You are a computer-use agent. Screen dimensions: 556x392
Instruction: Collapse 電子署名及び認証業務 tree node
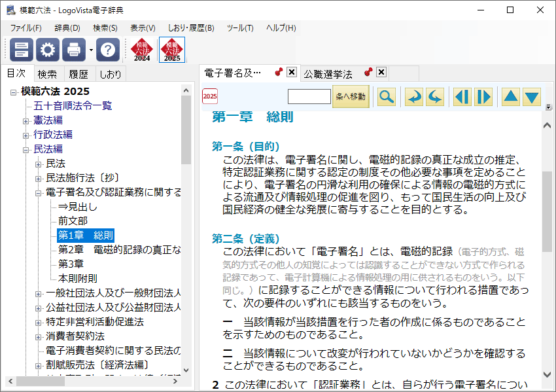(39, 193)
